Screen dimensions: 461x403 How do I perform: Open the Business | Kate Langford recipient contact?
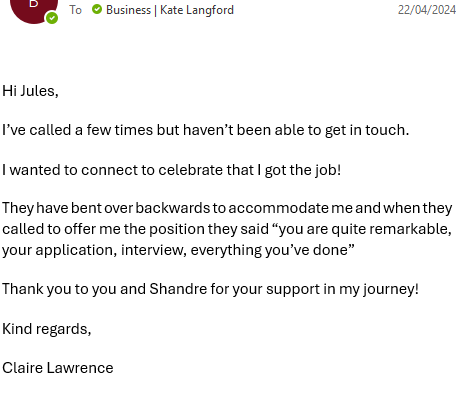[x=170, y=10]
